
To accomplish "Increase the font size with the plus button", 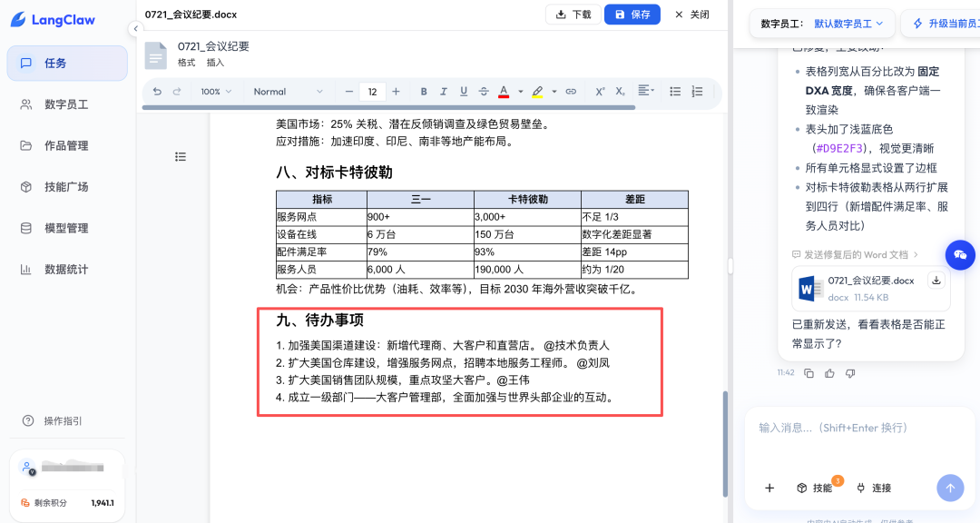I will pyautogui.click(x=396, y=92).
